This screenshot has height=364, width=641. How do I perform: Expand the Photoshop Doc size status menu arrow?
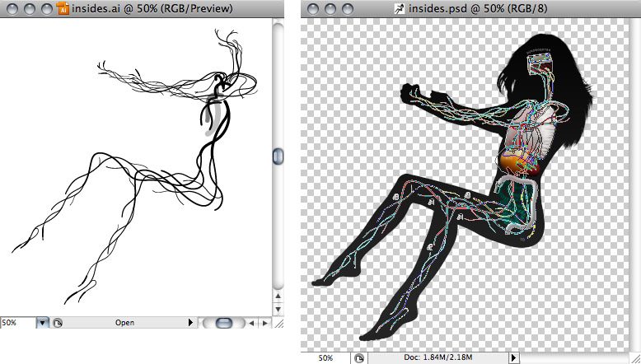(x=514, y=357)
